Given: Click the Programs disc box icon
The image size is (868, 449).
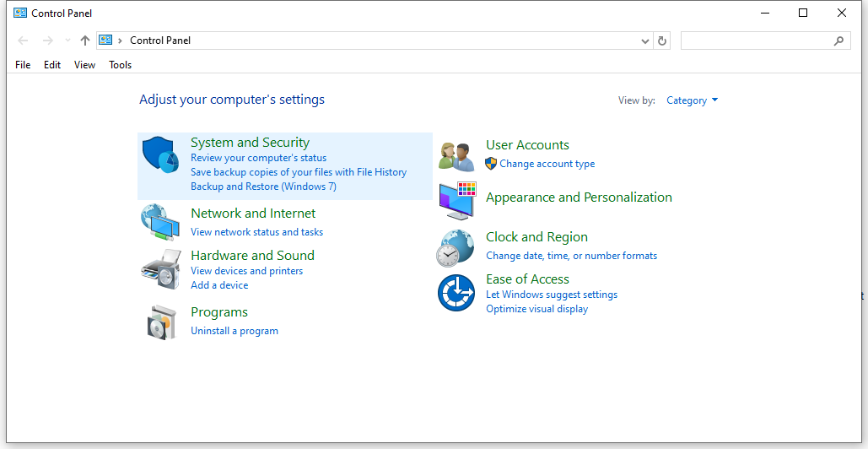Looking at the screenshot, I should [160, 322].
